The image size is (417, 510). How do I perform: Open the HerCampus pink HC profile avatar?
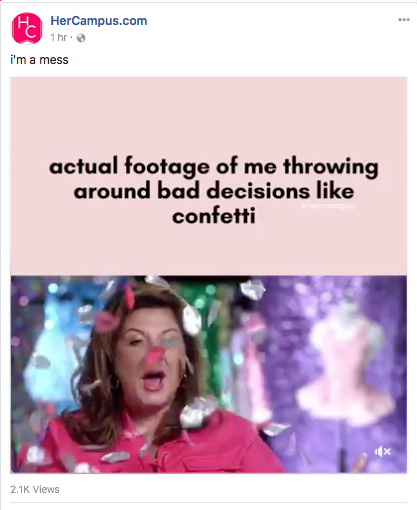click(x=27, y=28)
